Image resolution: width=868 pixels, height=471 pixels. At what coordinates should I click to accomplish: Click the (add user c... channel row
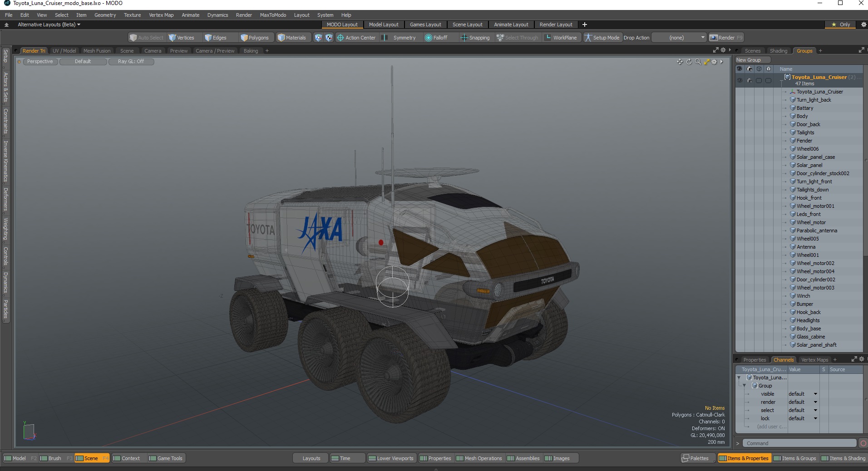click(x=771, y=427)
